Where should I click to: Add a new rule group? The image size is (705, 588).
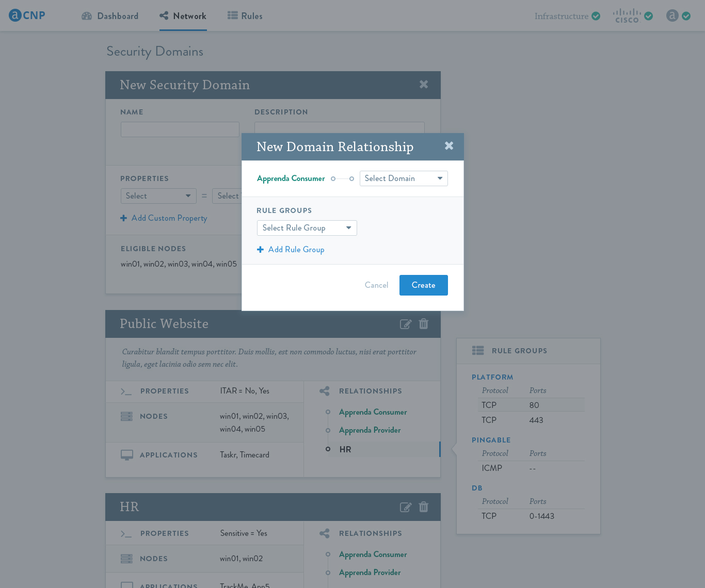(x=291, y=250)
